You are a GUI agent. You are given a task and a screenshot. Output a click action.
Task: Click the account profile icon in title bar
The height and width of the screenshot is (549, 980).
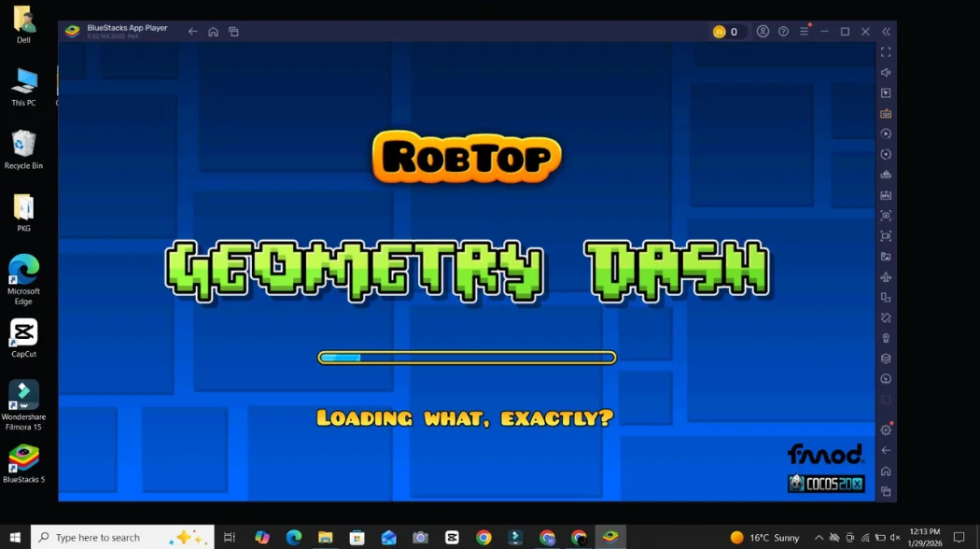(763, 32)
